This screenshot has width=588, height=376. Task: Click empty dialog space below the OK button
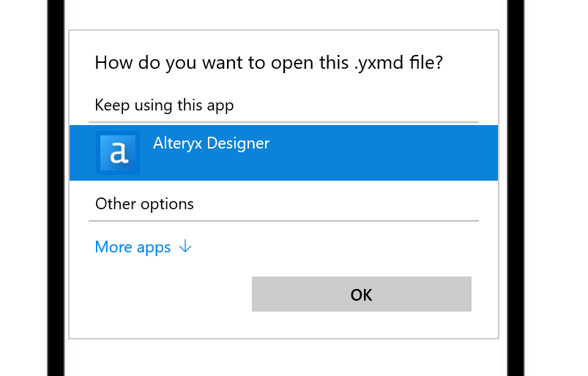point(361,325)
